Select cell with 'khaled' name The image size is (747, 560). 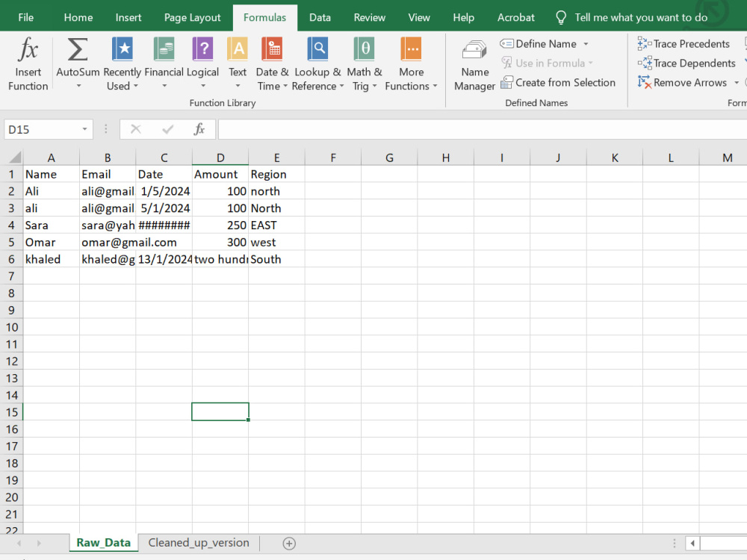(x=51, y=259)
